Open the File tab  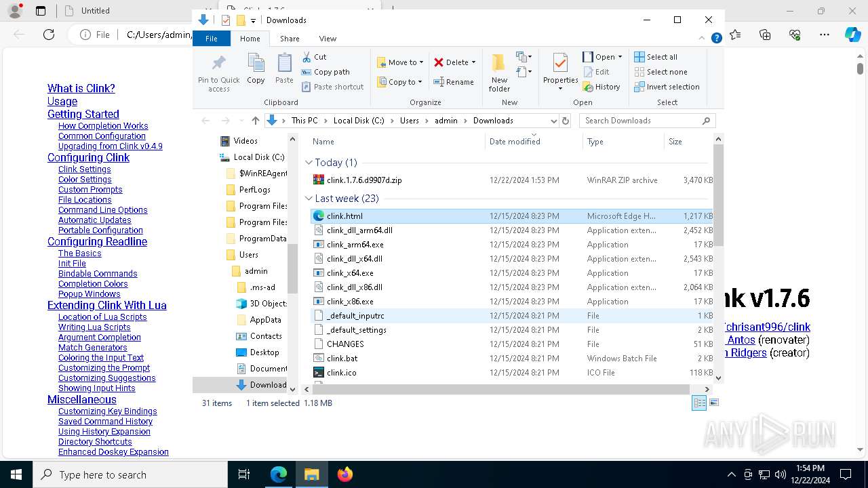(x=212, y=39)
